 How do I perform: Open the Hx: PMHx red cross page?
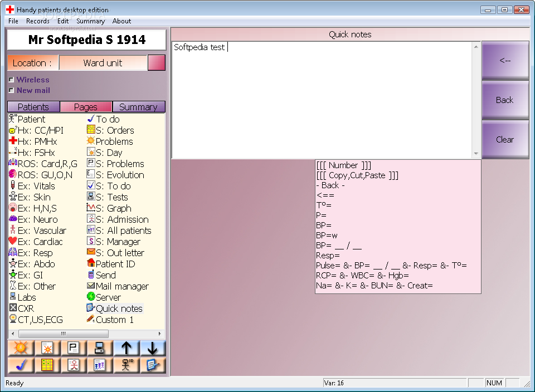coord(33,141)
